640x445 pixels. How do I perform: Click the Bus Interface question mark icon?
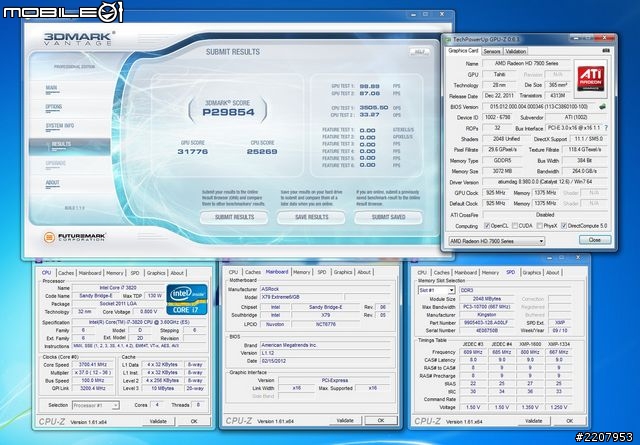click(606, 128)
